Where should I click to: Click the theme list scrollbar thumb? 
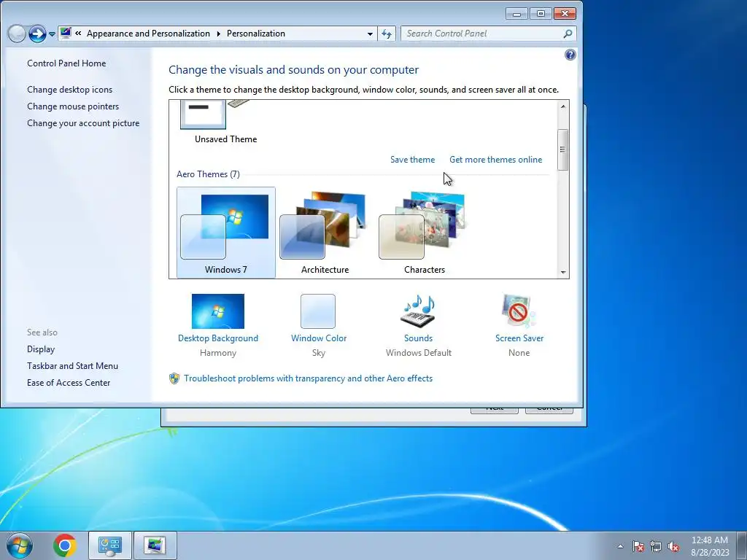[563, 149]
